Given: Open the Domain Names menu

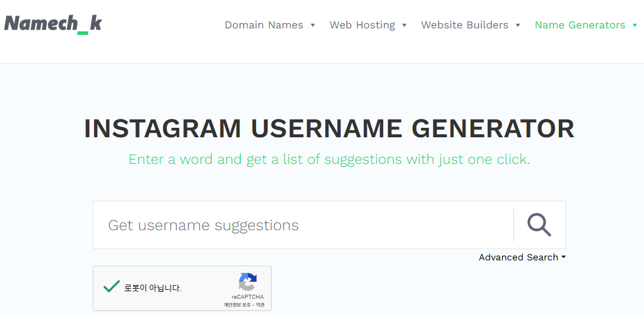Looking at the screenshot, I should tap(264, 25).
